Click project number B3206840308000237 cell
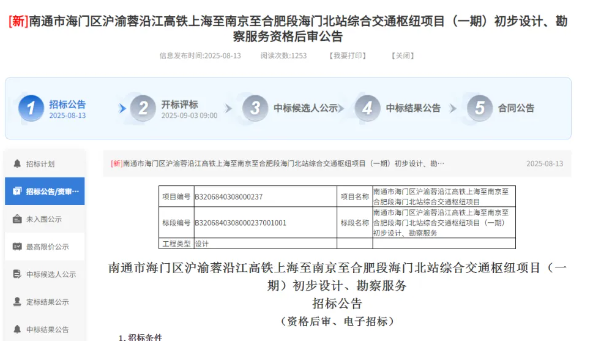This screenshot has width=592, height=364. pyautogui.click(x=265, y=196)
